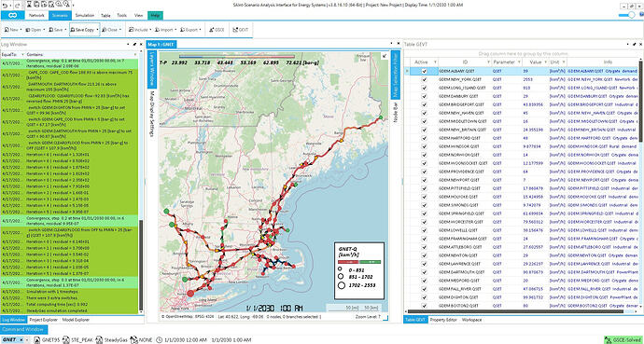Uncheck Active for GDEM.NEW_YORK.QSET

pyautogui.click(x=424, y=79)
